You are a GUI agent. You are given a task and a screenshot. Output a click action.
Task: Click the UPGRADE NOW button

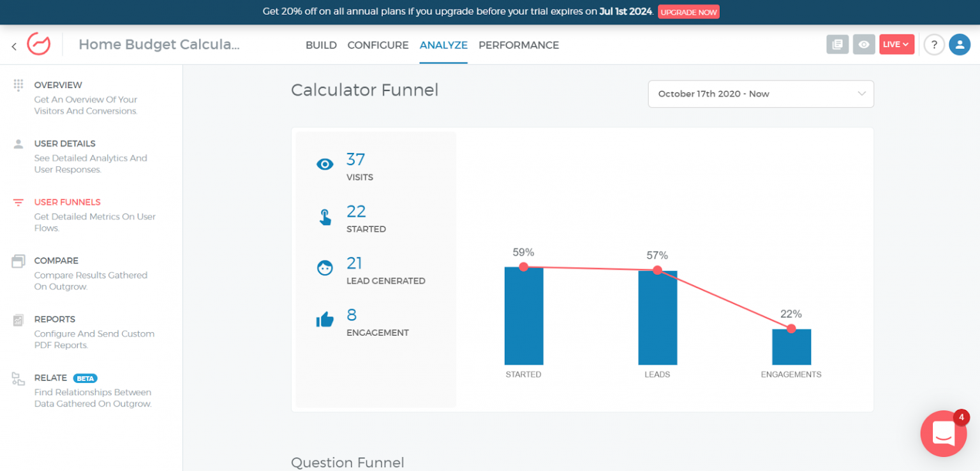688,12
